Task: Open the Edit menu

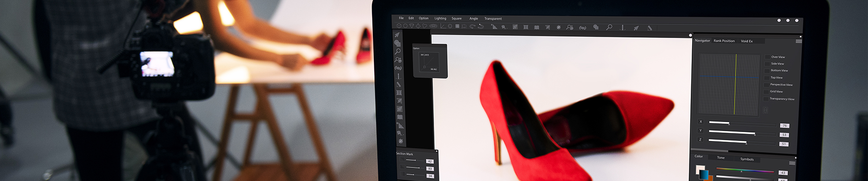Action: [411, 18]
